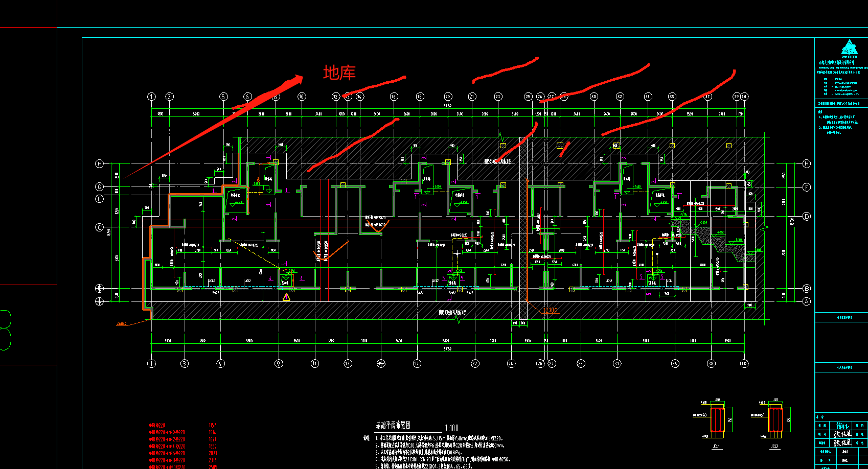Select grid axis bubble 37
Image resolution: width=868 pixels, height=469 pixels.
tap(708, 97)
